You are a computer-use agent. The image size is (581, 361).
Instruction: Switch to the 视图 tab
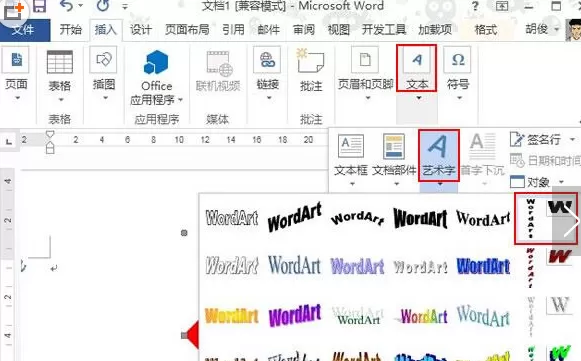(339, 30)
